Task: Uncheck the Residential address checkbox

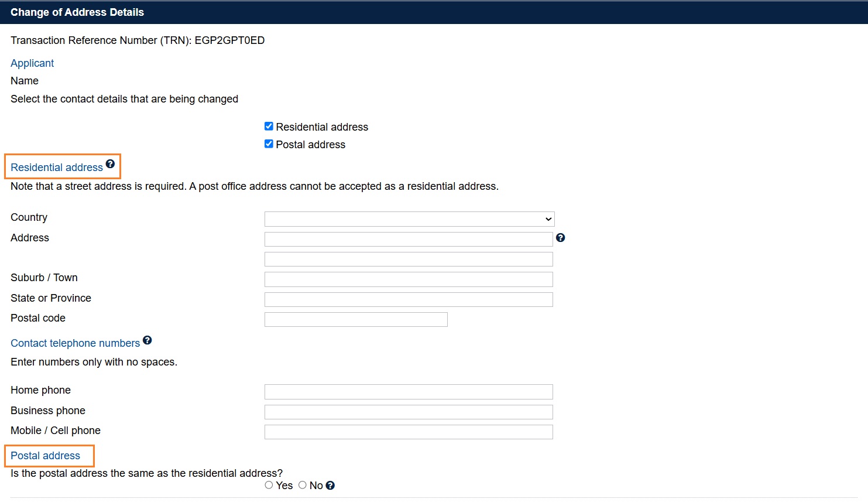Action: click(x=269, y=127)
